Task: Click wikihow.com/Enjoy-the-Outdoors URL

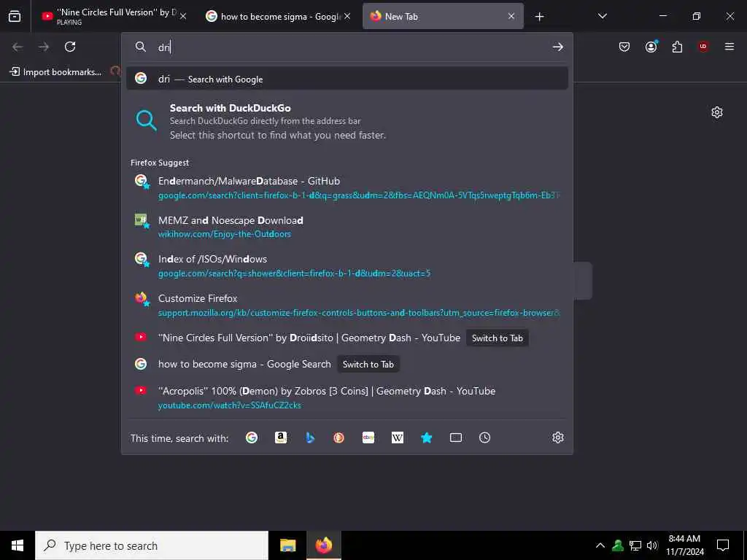Action: 225,234
